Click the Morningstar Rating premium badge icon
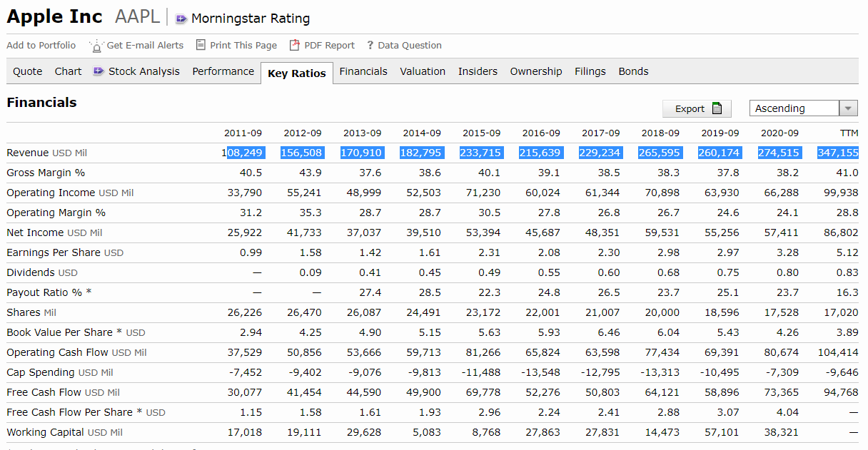This screenshot has height=450, width=868. click(181, 19)
